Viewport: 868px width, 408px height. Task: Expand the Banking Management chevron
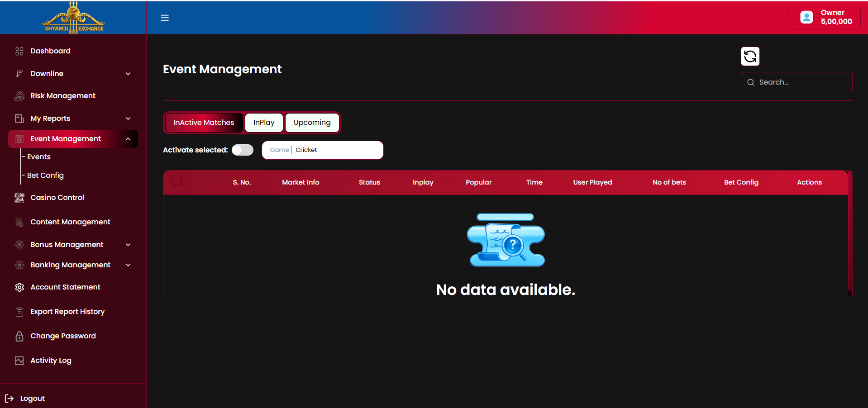click(128, 265)
